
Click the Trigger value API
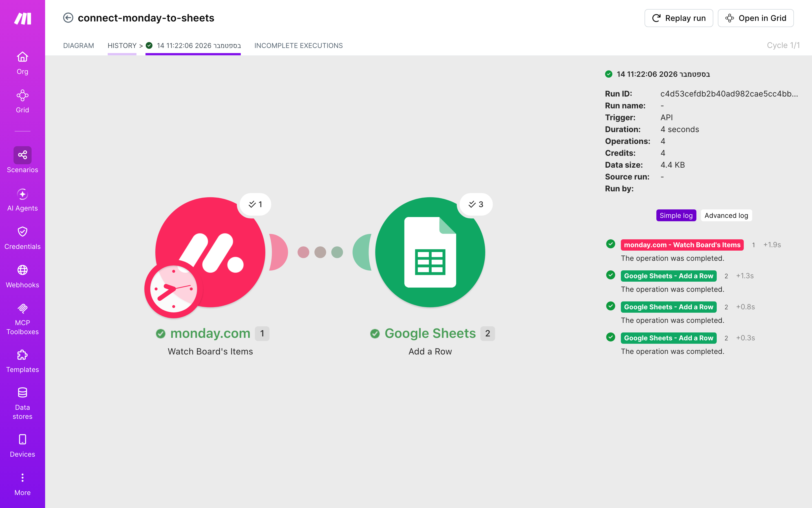point(667,118)
